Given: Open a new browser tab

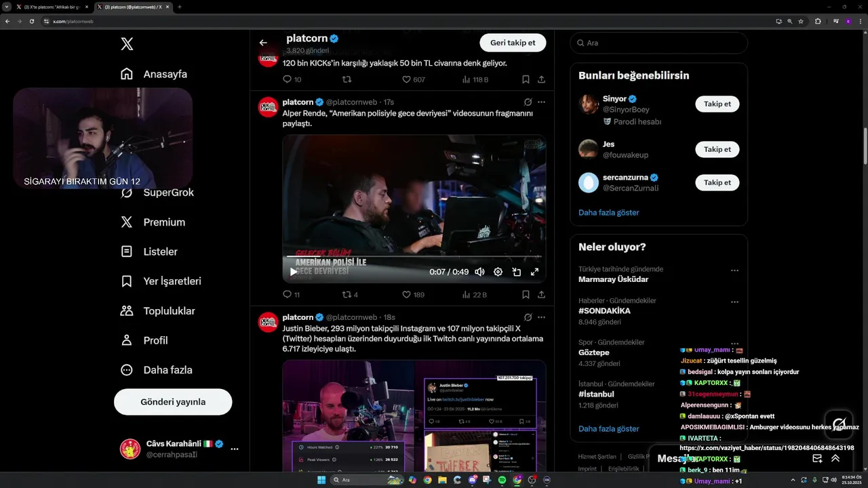Looking at the screenshot, I should (x=179, y=7).
